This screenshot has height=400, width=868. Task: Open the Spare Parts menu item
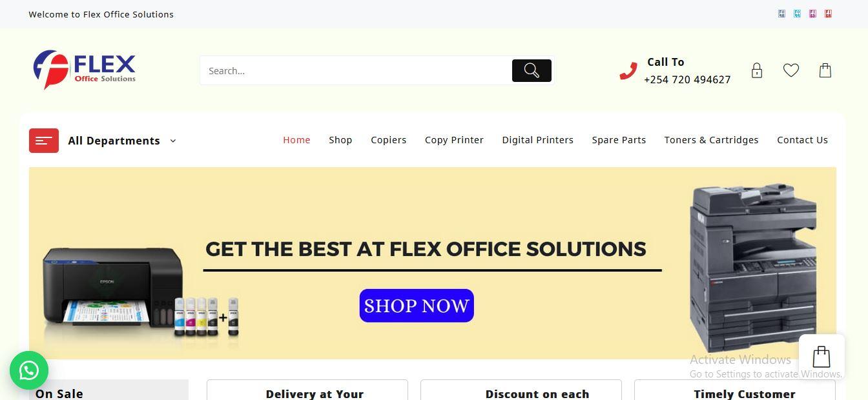point(619,140)
